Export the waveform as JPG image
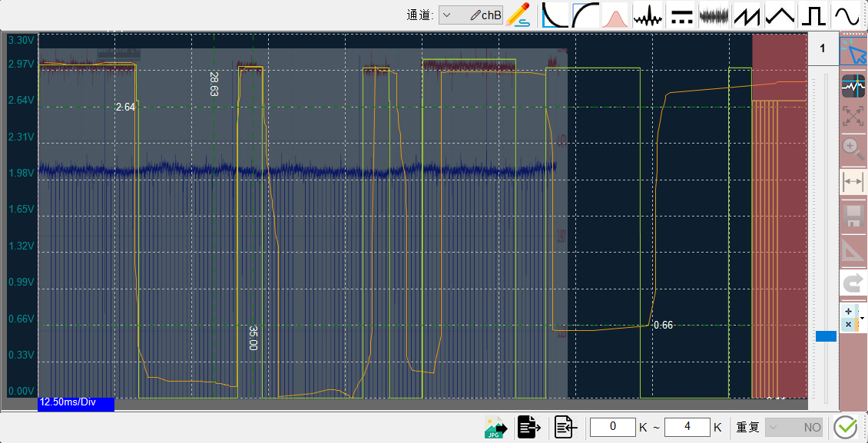Image resolution: width=868 pixels, height=443 pixels. pyautogui.click(x=496, y=428)
